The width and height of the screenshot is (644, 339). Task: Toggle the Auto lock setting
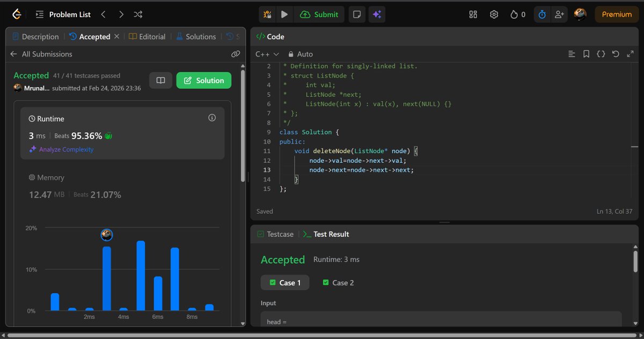301,54
